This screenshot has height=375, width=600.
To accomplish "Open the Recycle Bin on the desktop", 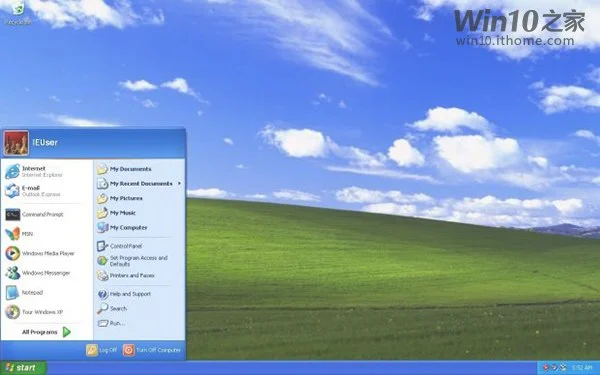I will 18,12.
